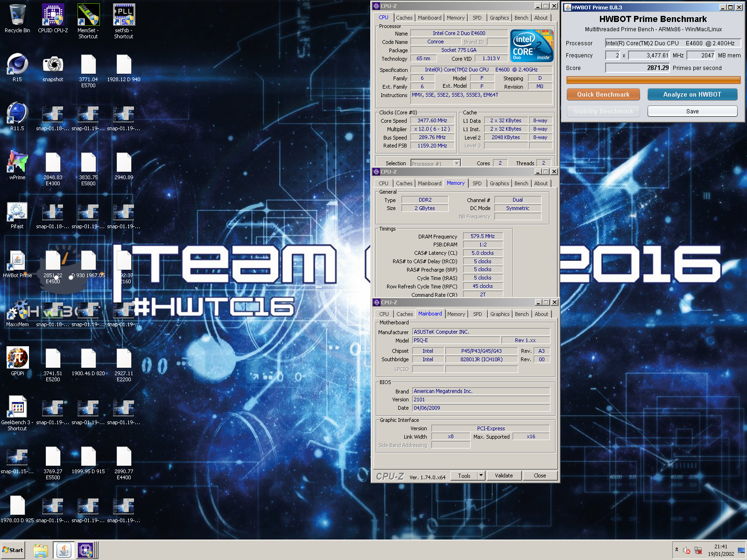Click the Frequency value 3,477.61 field

point(649,55)
